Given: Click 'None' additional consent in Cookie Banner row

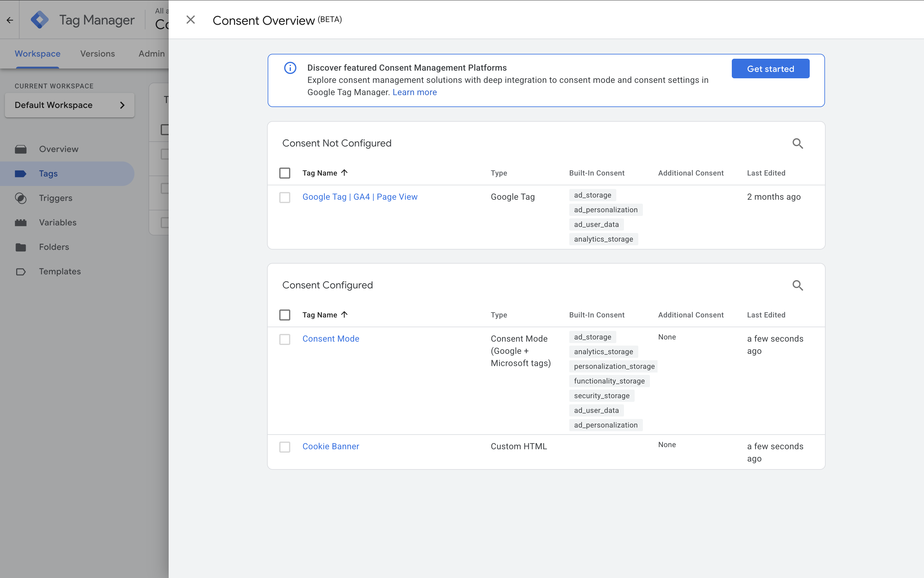Looking at the screenshot, I should coord(667,445).
